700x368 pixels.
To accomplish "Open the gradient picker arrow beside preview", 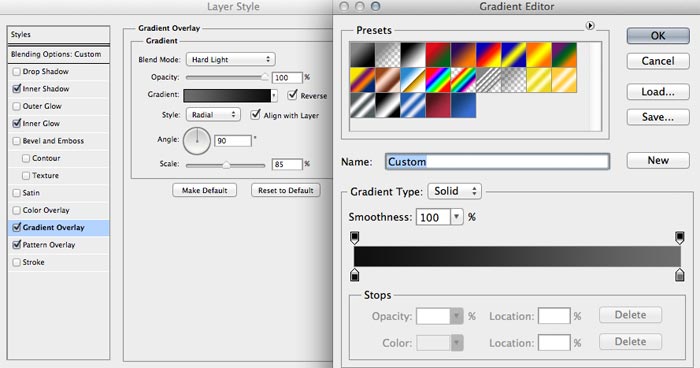I will 274,96.
